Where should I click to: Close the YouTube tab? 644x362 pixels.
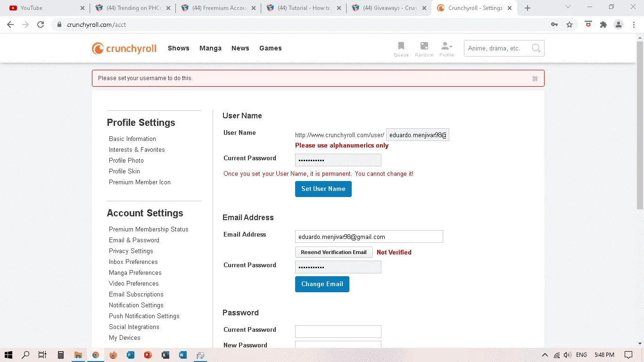pyautogui.click(x=82, y=8)
